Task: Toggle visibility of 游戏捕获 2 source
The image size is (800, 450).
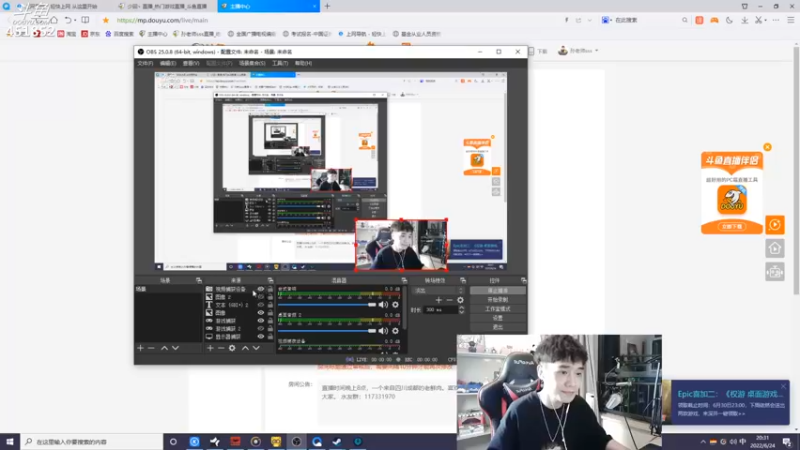Action: 261,329
